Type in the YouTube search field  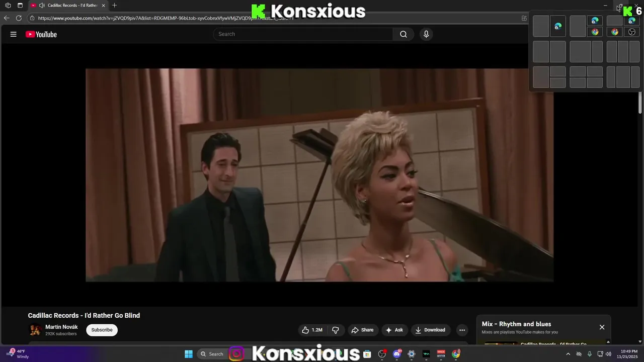[x=303, y=34]
